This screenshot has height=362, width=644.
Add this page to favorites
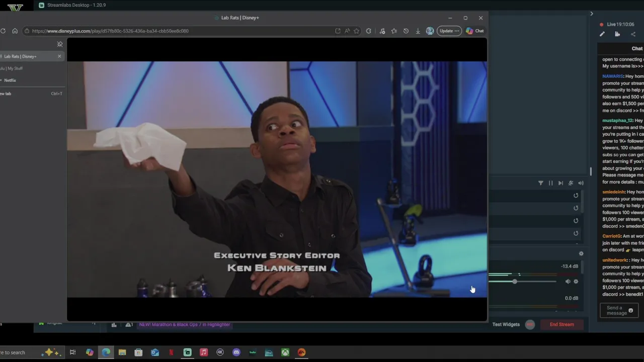tap(356, 31)
